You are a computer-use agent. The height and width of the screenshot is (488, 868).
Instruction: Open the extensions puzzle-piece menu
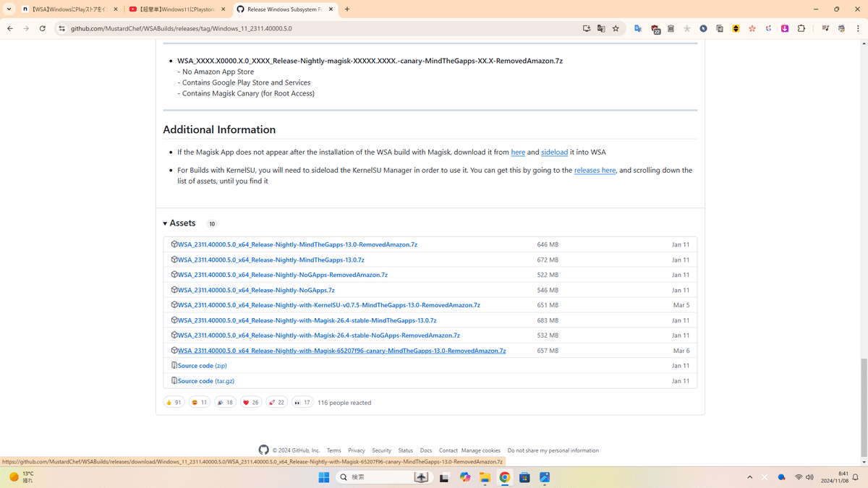801,28
